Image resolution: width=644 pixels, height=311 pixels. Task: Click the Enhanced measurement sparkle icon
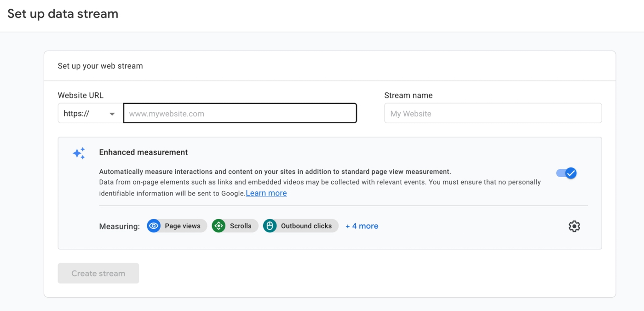(79, 153)
